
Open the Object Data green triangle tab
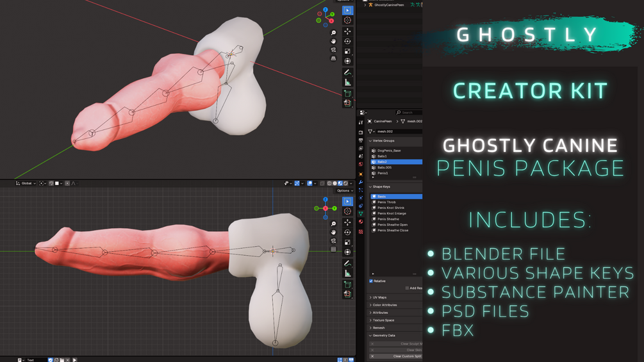coord(361,214)
